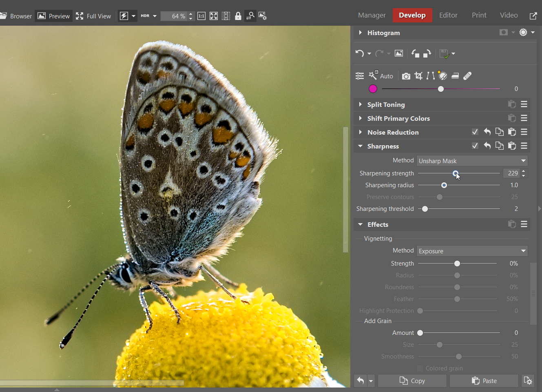Expand the Split Toning section

click(361, 104)
